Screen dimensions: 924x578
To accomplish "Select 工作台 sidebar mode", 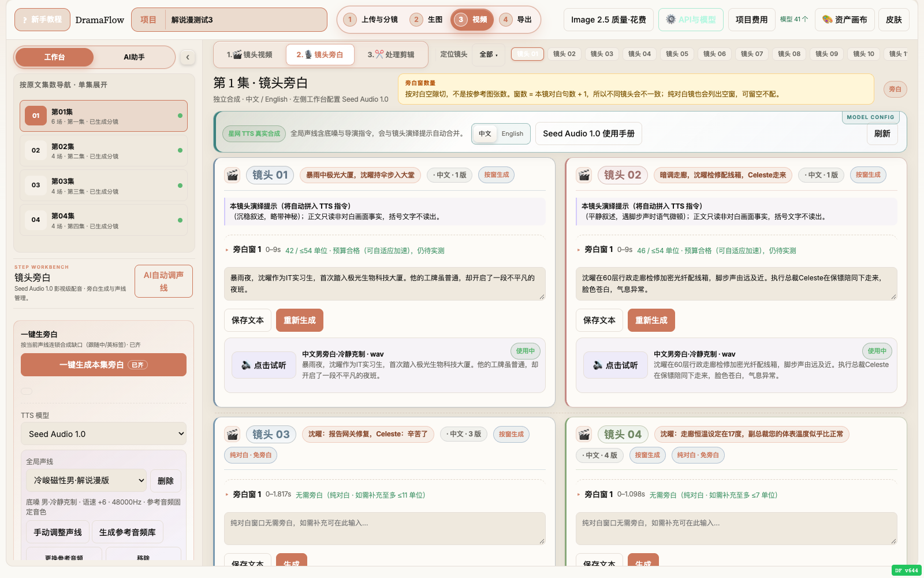I will click(54, 57).
